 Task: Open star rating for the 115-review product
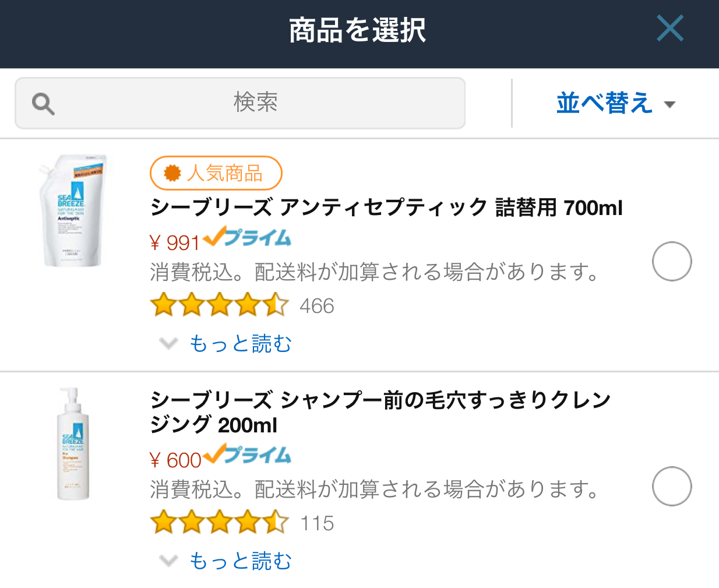tap(219, 522)
